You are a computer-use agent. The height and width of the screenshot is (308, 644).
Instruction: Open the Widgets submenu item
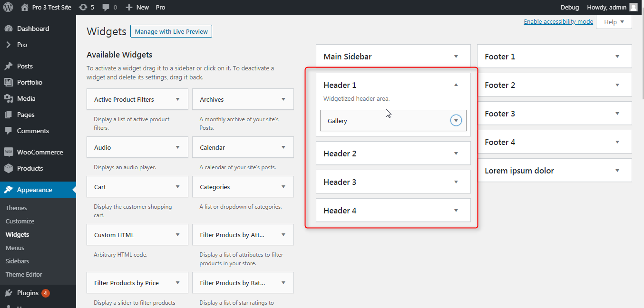pyautogui.click(x=17, y=234)
